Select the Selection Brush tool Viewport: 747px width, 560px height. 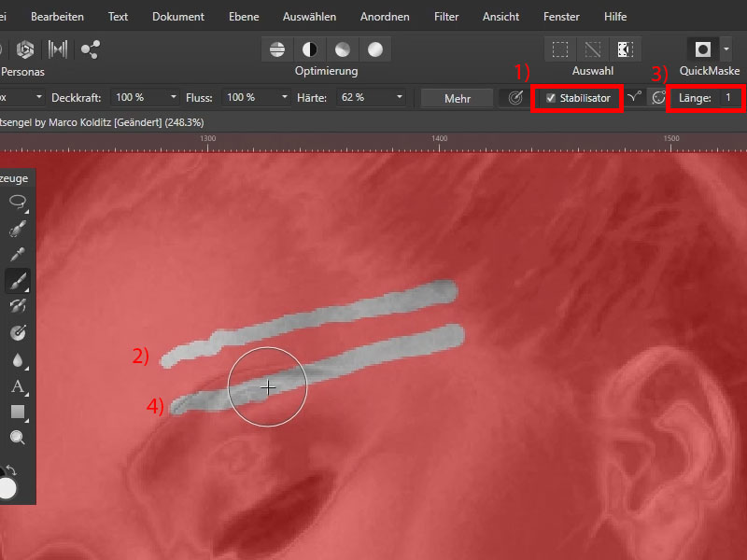tap(18, 228)
